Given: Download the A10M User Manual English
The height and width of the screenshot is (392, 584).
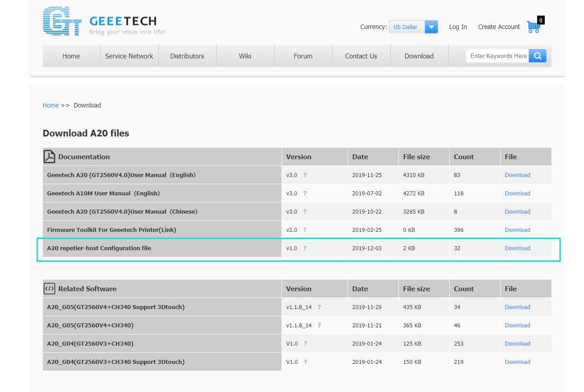Looking at the screenshot, I should click(x=518, y=193).
